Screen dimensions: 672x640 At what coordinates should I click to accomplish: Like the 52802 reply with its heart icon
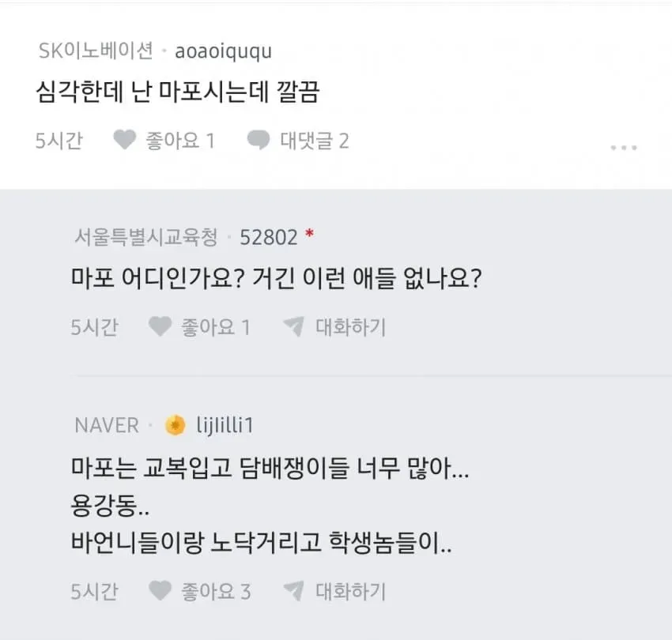(x=160, y=327)
